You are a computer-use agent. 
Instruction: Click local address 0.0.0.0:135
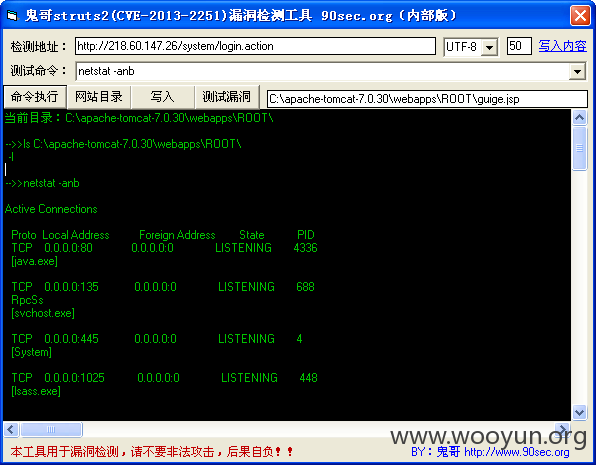click(71, 287)
